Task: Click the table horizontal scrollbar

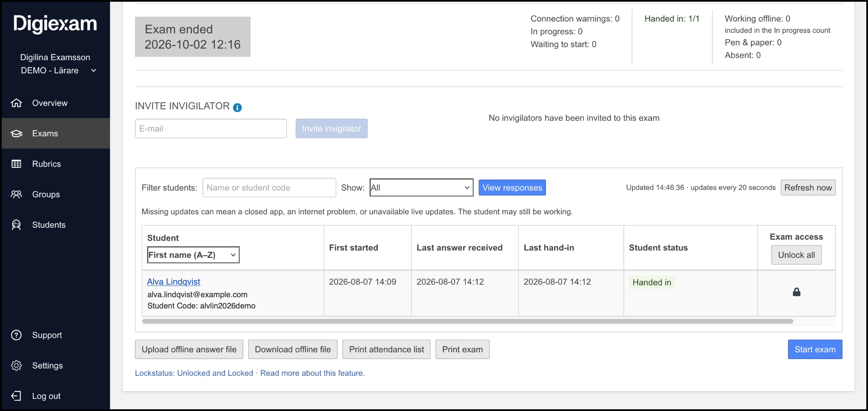Action: pos(468,321)
